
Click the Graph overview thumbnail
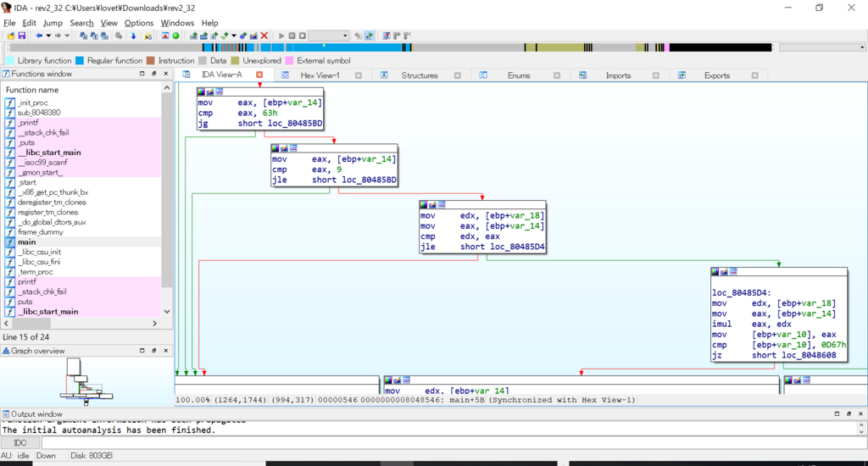point(86,380)
